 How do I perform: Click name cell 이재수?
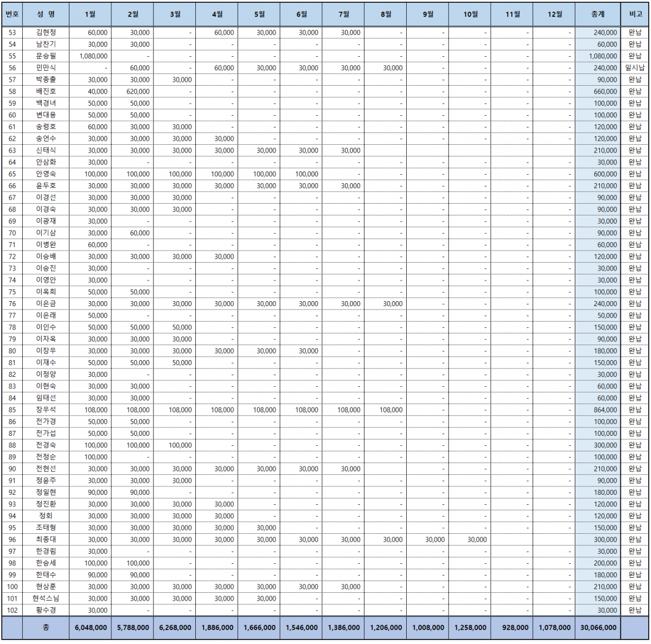pyautogui.click(x=46, y=362)
